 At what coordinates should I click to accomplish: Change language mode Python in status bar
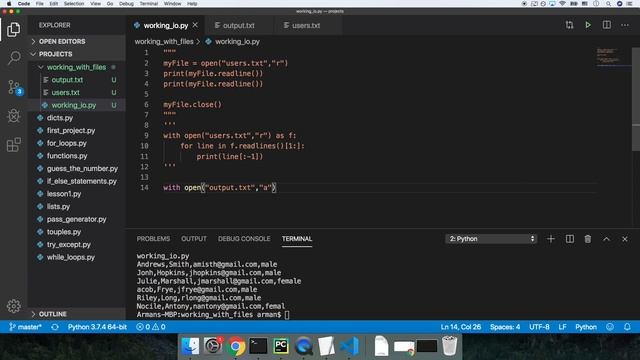tap(586, 327)
